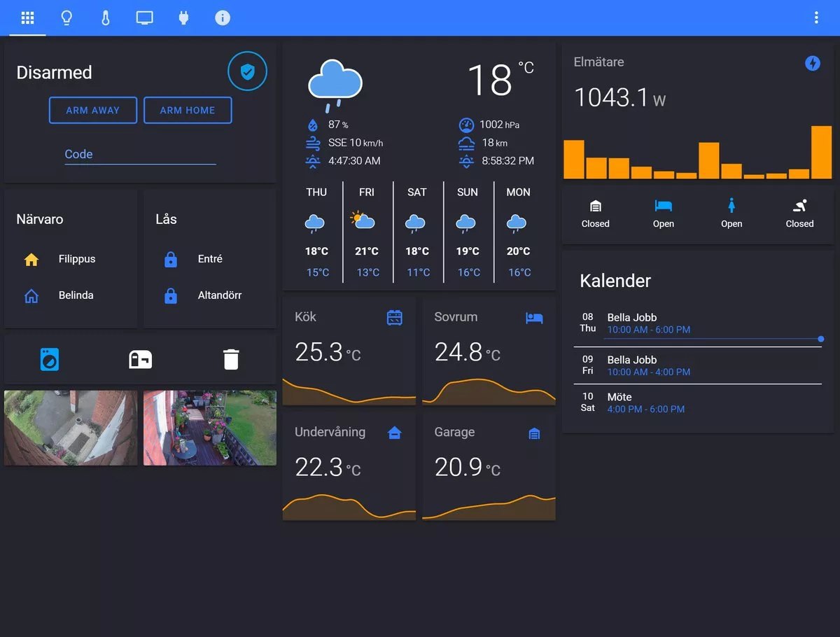Click the yellow home icon for Filippus

[x=31, y=259]
